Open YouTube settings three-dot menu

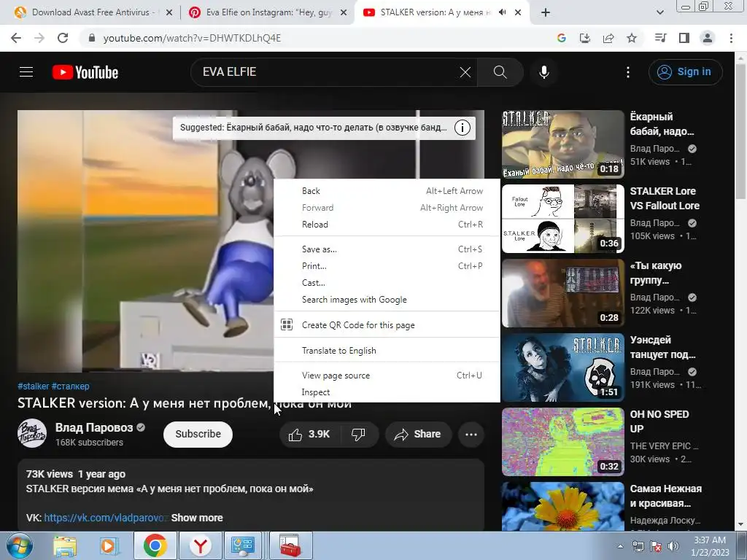click(628, 72)
